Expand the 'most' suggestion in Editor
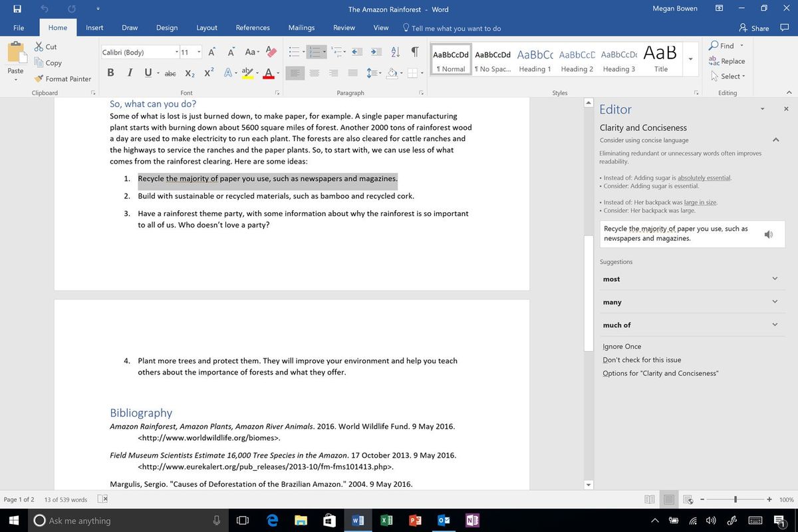 pos(774,279)
